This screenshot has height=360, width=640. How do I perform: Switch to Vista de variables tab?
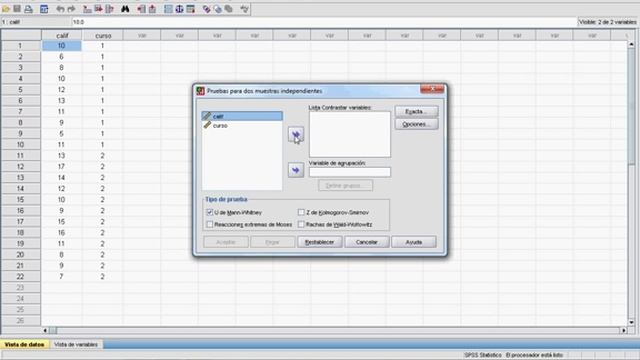(x=76, y=344)
